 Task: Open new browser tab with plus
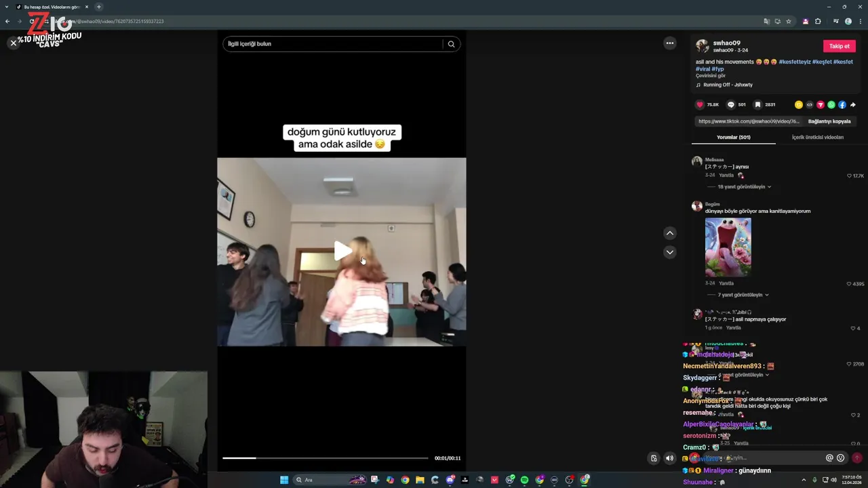point(99,7)
